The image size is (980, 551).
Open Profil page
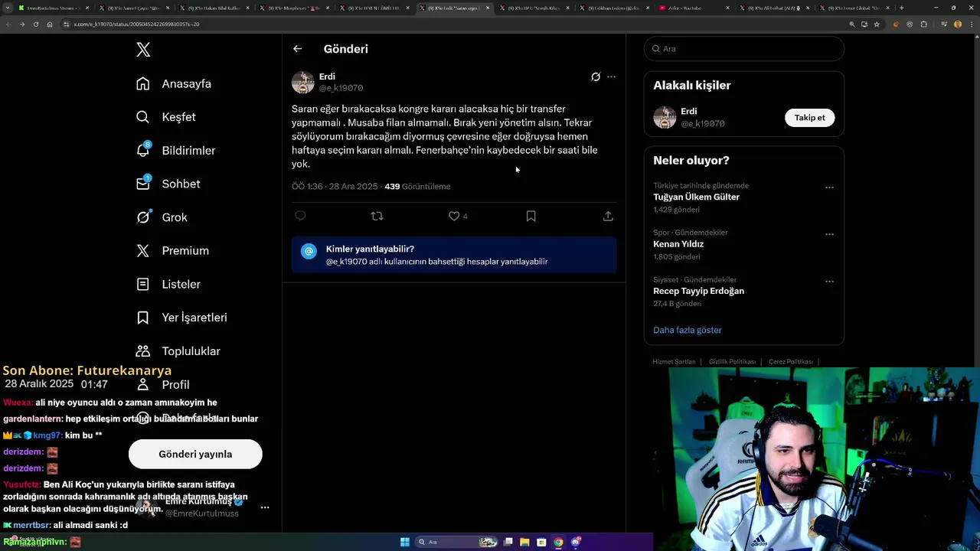tap(175, 385)
